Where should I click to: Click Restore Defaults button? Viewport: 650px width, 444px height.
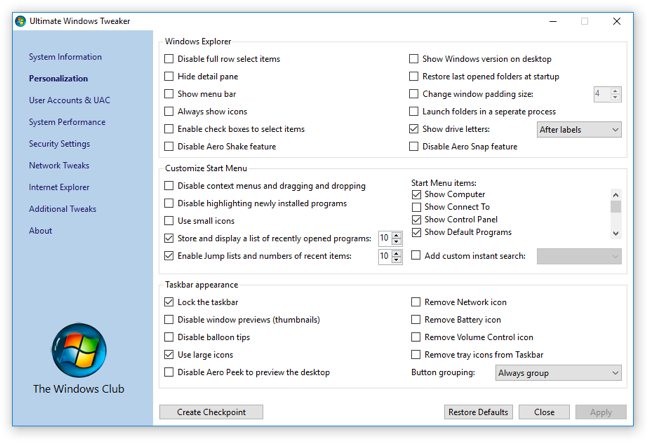[x=478, y=412]
